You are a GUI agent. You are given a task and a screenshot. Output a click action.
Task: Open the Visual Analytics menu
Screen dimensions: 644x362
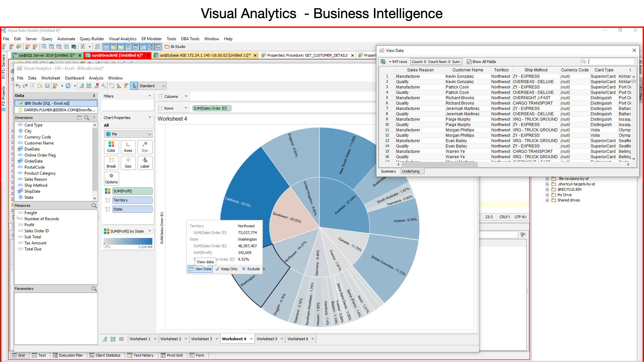point(122,39)
